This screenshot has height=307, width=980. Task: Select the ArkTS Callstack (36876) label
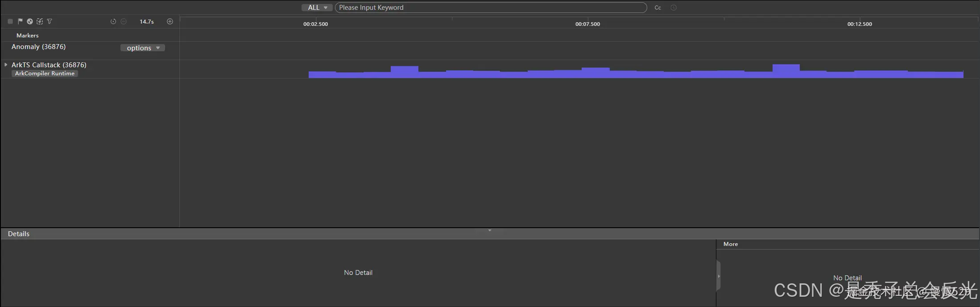49,65
